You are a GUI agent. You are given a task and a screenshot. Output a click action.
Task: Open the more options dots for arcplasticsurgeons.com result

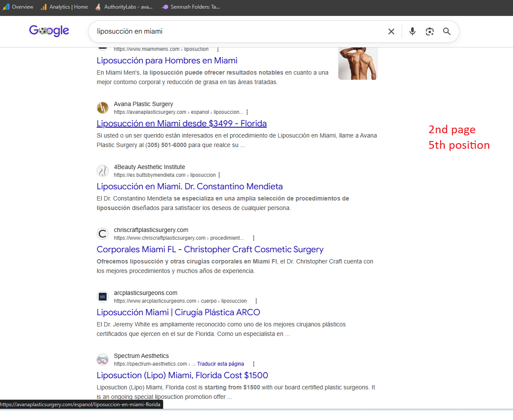256,301
